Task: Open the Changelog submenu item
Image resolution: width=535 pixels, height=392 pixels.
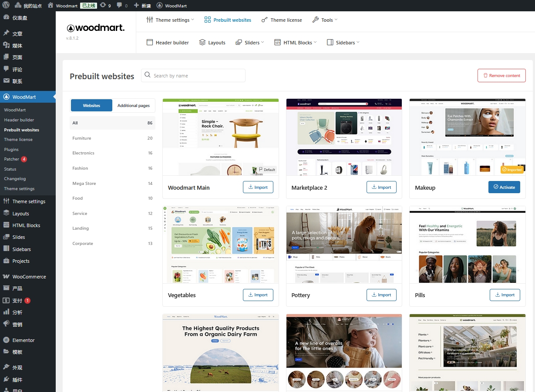Action: click(15, 179)
